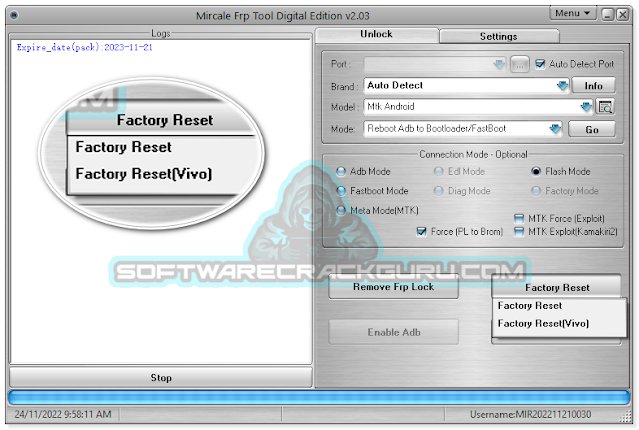Screen dimensions: 639x430
Task: Select Adb Mode radio button
Action: pyautogui.click(x=341, y=172)
